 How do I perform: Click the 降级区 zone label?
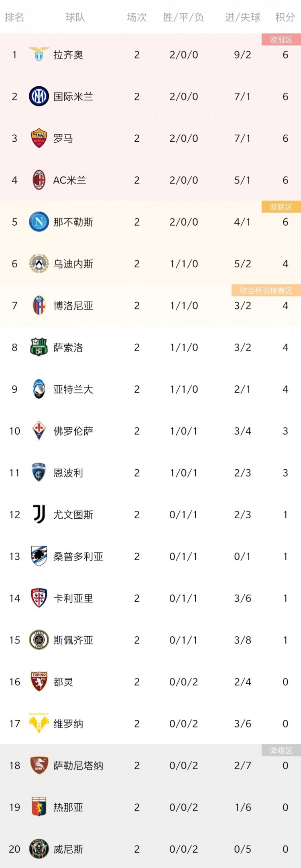point(281,750)
